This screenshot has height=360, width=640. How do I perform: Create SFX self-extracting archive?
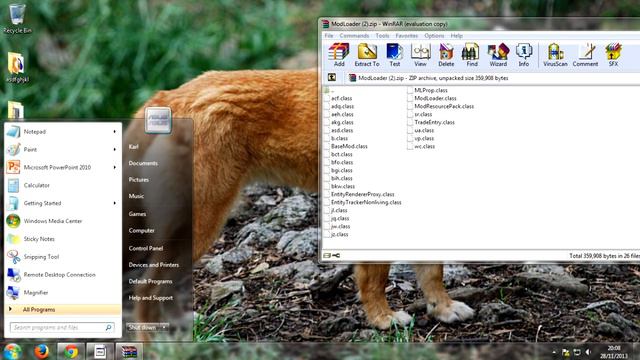(613, 54)
